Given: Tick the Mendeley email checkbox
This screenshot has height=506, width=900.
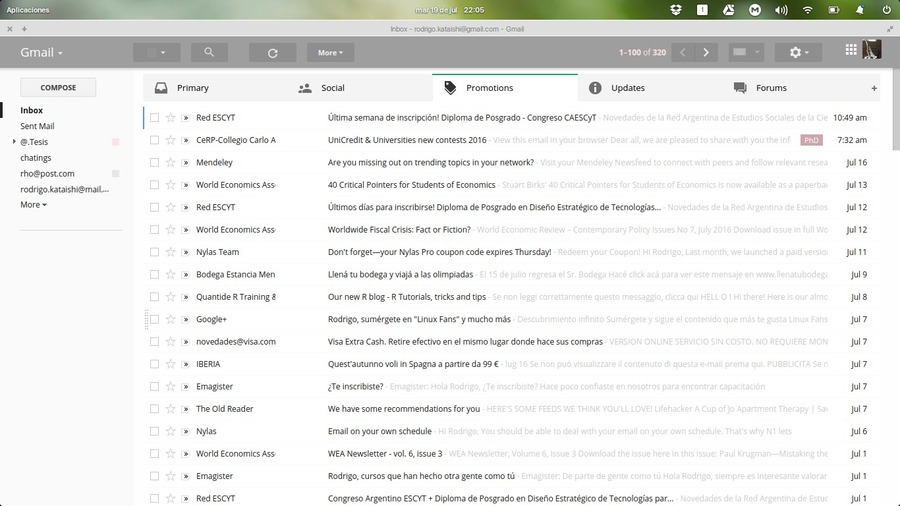Looking at the screenshot, I should pyautogui.click(x=154, y=162).
